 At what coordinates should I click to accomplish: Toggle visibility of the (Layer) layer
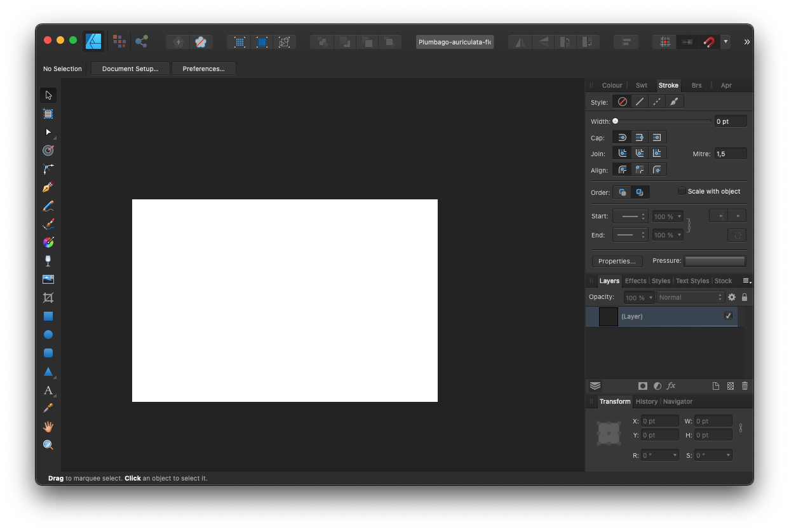(x=729, y=316)
